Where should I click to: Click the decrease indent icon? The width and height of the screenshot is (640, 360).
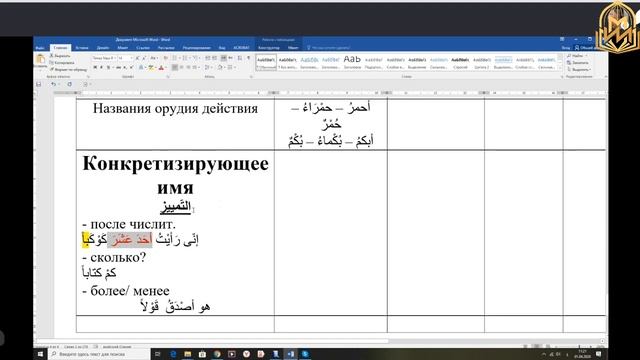207,58
